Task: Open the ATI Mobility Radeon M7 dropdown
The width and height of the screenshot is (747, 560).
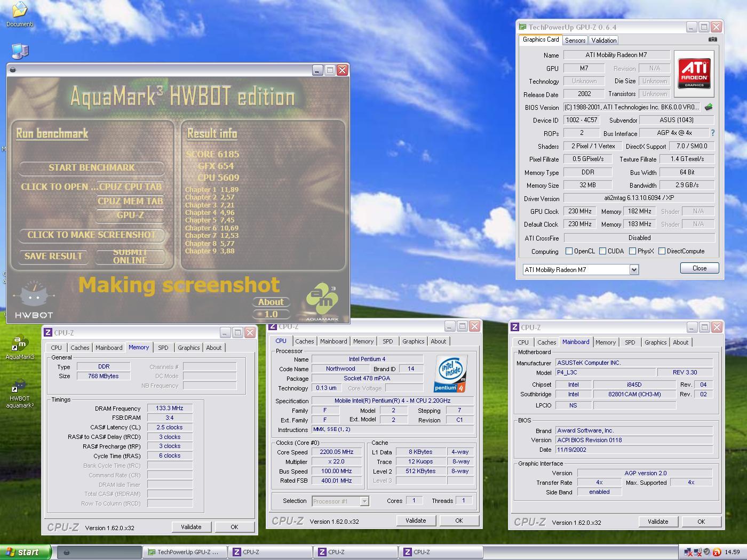Action: 634,270
